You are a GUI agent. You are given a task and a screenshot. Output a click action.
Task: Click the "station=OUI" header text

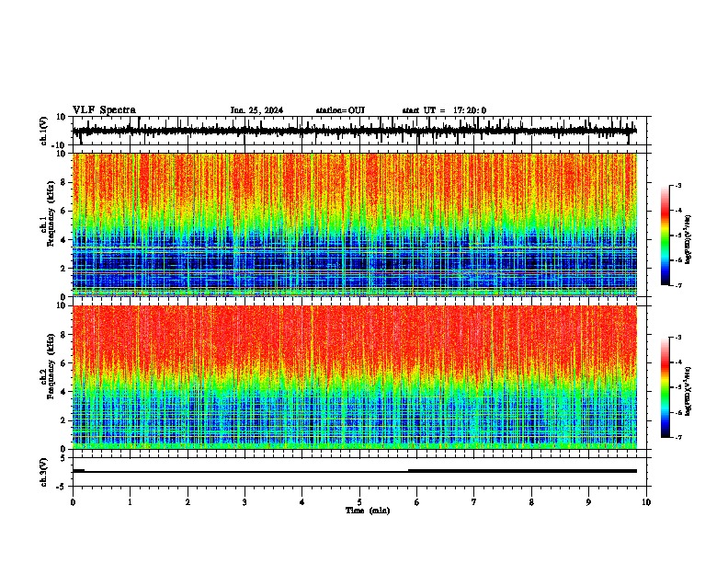point(340,110)
